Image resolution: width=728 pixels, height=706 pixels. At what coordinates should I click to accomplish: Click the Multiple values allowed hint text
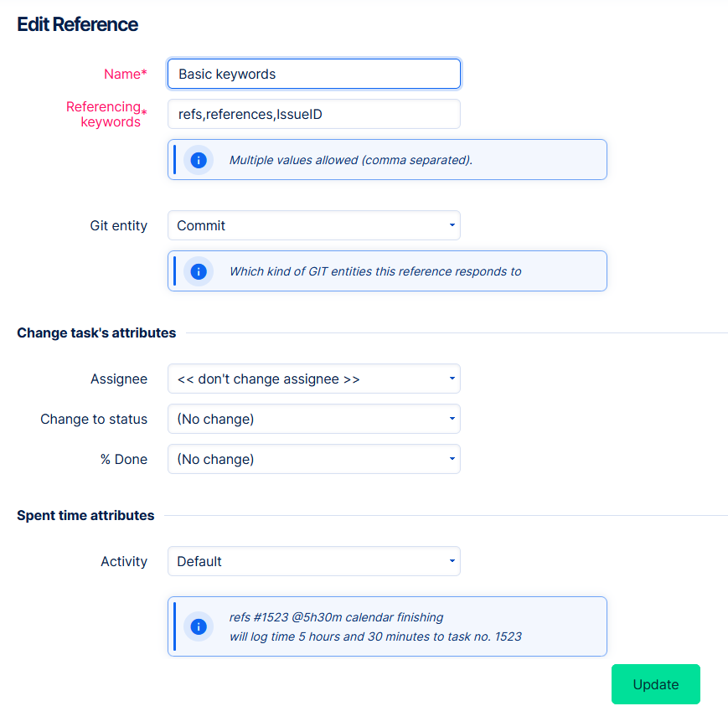[x=350, y=160]
